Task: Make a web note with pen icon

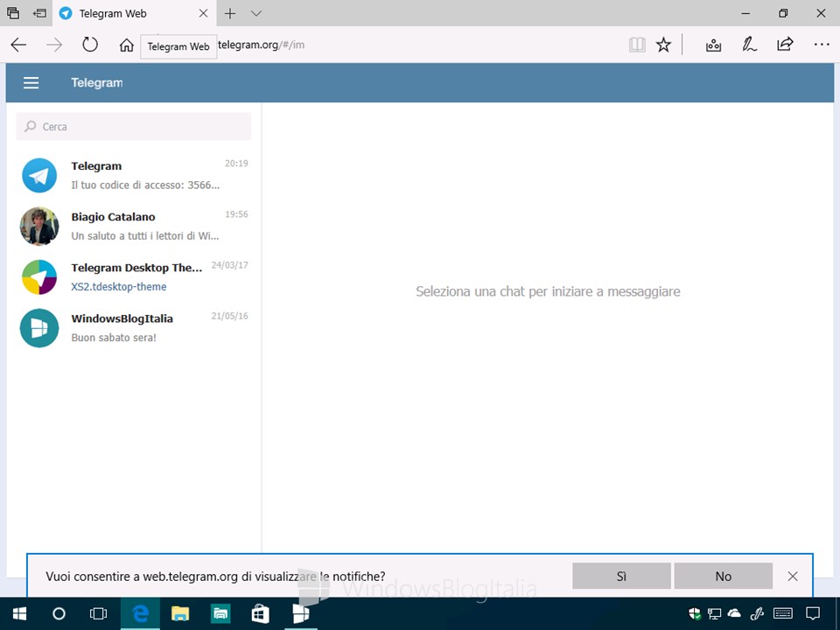Action: pos(749,45)
